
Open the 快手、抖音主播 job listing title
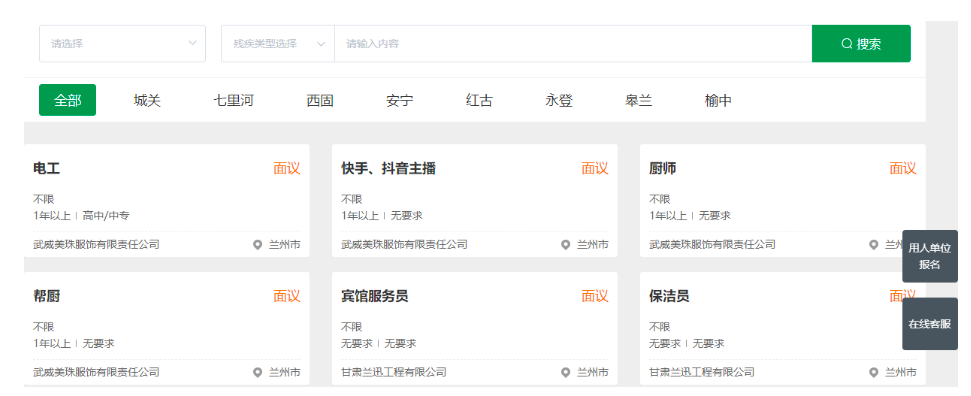(x=388, y=169)
